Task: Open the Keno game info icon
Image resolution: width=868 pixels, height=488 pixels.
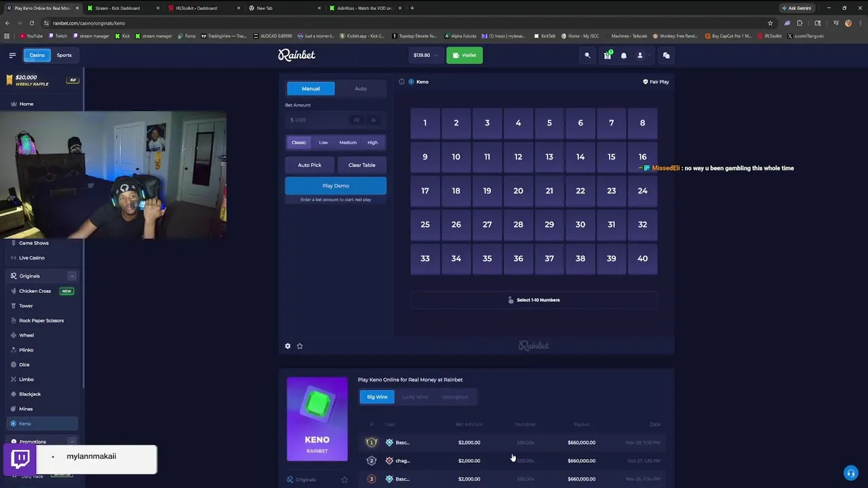Action: coord(401,81)
